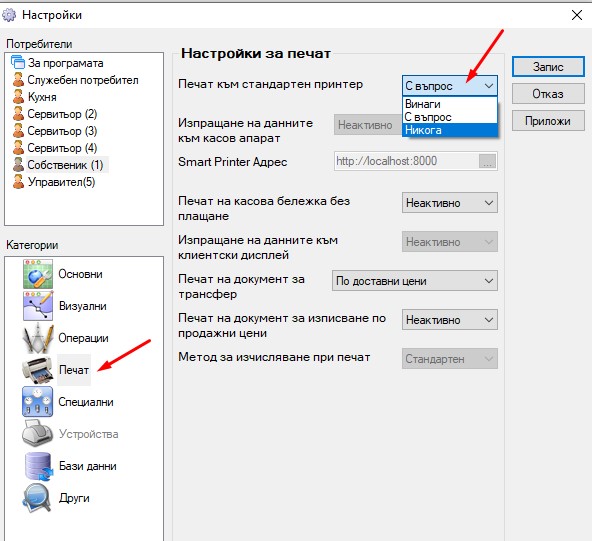Screen dimensions: 592x541
Task: Switch to Други category label
Action: point(74,498)
